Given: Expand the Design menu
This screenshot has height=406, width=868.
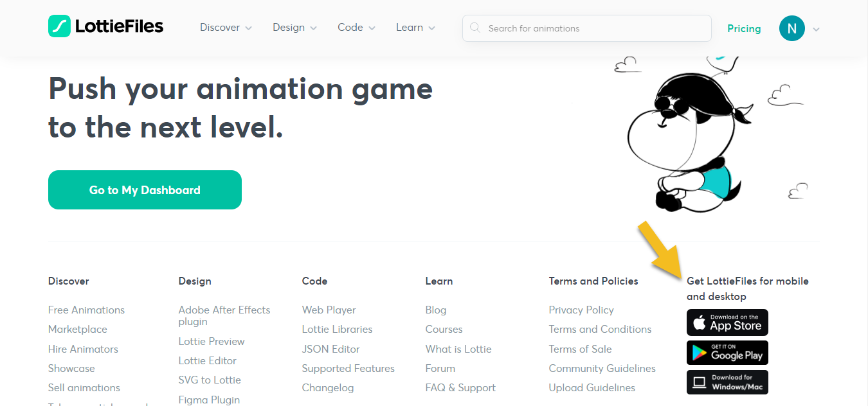Looking at the screenshot, I should pyautogui.click(x=294, y=28).
